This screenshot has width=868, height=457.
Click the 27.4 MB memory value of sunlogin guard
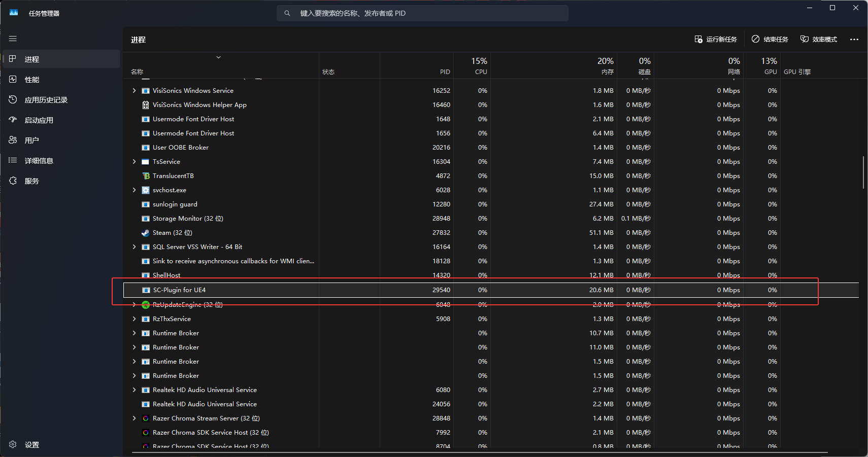click(602, 204)
